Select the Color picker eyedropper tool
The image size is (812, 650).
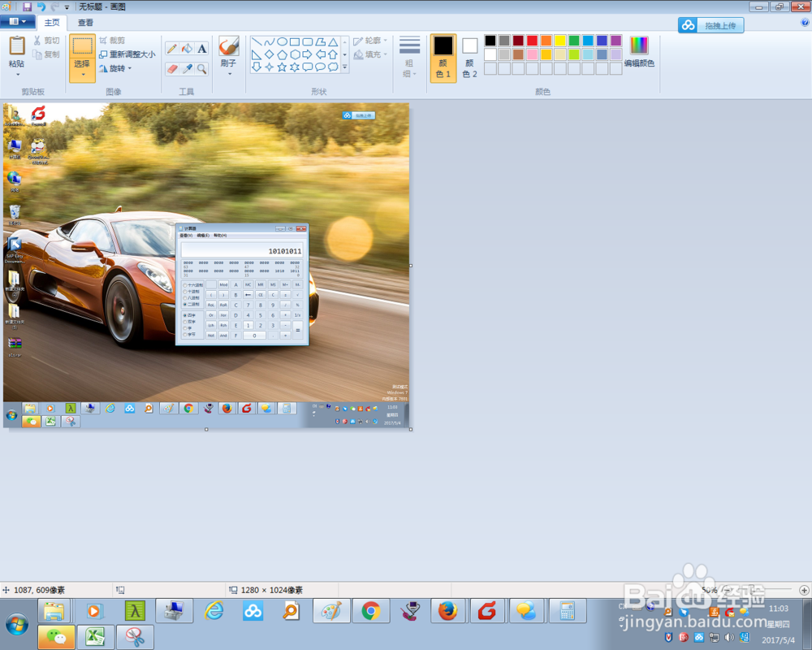click(187, 68)
